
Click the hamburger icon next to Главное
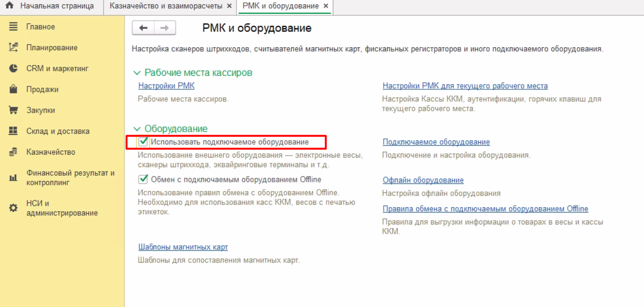13,27
